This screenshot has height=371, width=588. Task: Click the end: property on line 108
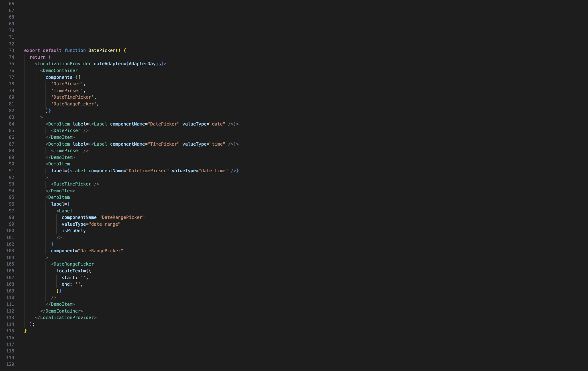(x=67, y=284)
